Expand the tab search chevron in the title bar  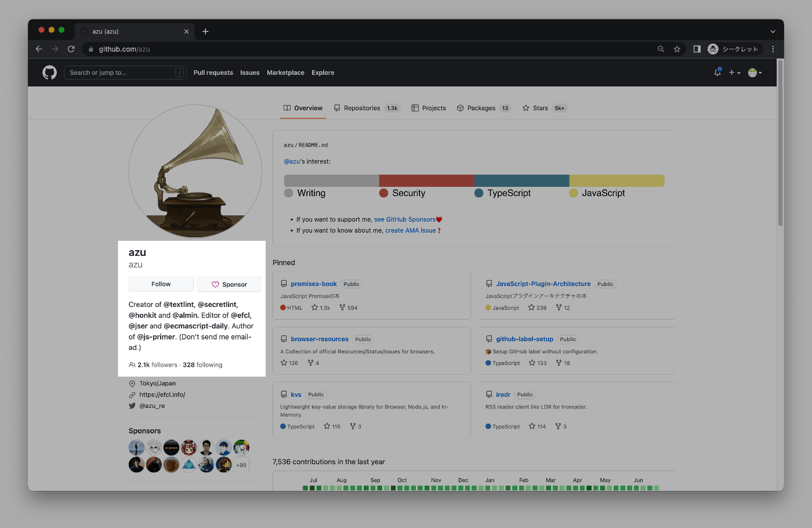click(x=773, y=31)
